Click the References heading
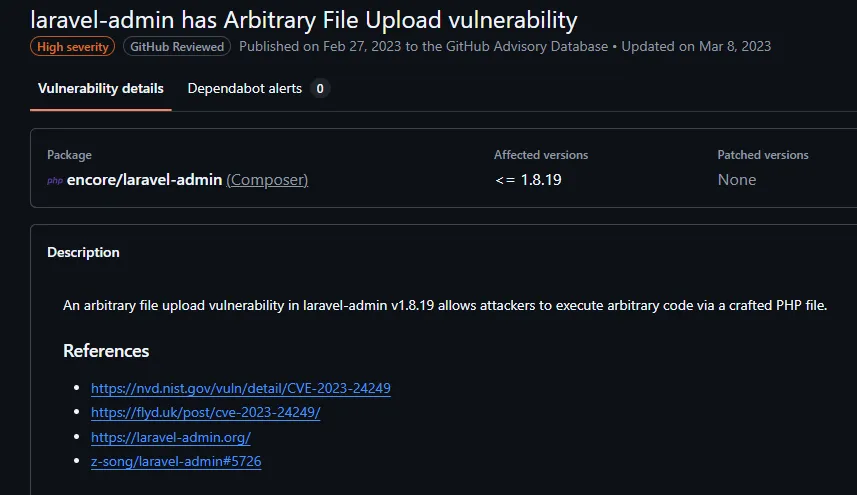 pyautogui.click(x=106, y=351)
